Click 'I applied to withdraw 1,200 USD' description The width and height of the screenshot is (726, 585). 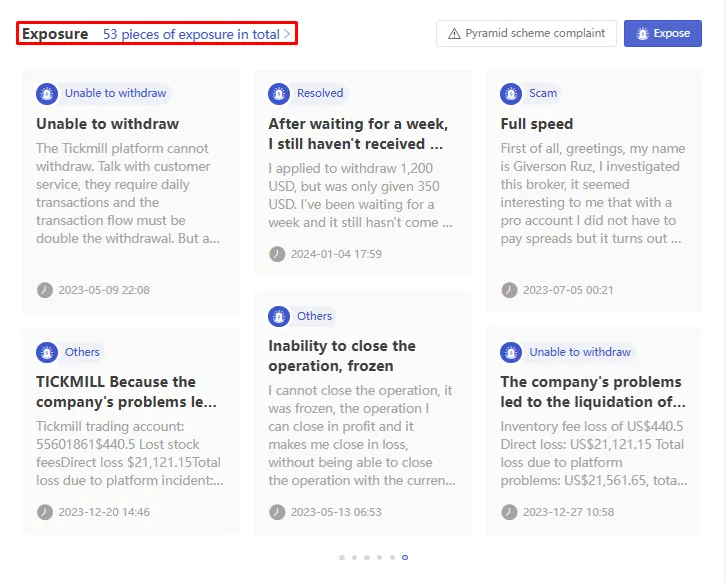click(360, 195)
